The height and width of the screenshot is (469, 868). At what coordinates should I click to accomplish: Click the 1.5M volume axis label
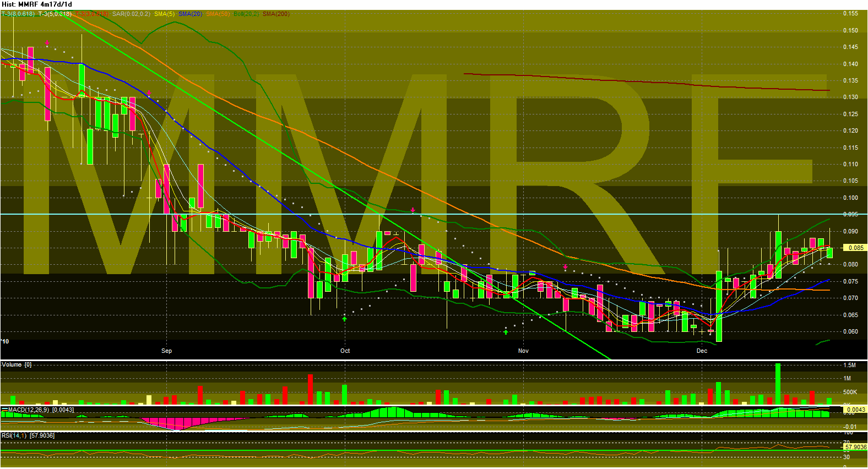pyautogui.click(x=849, y=365)
